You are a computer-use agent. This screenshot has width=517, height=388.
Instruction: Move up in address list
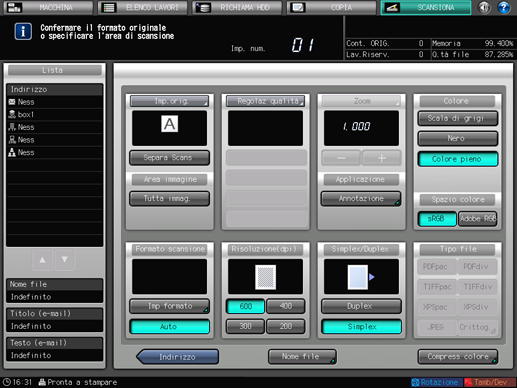42,260
